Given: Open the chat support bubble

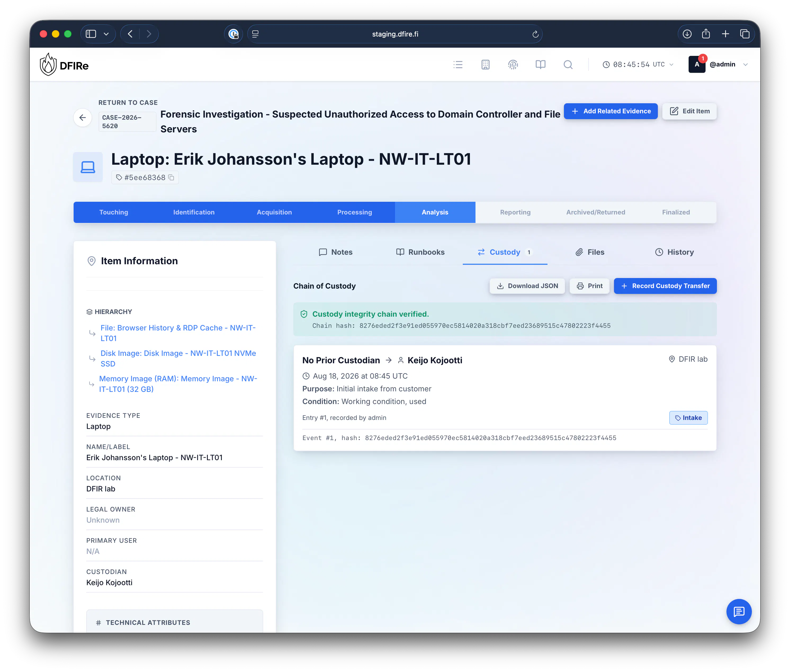Looking at the screenshot, I should 739,611.
